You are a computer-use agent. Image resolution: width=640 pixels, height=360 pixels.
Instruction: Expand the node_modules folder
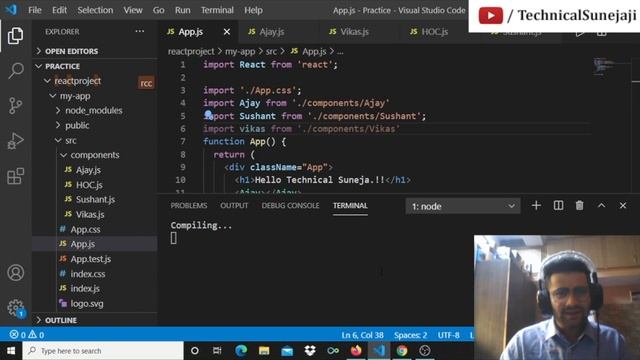(x=94, y=111)
